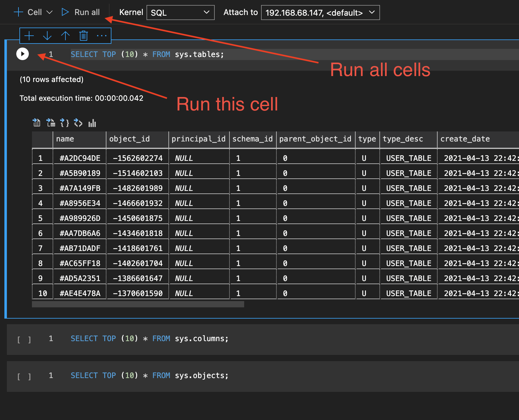Select the name column header
The width and height of the screenshot is (519, 420).
click(79, 139)
